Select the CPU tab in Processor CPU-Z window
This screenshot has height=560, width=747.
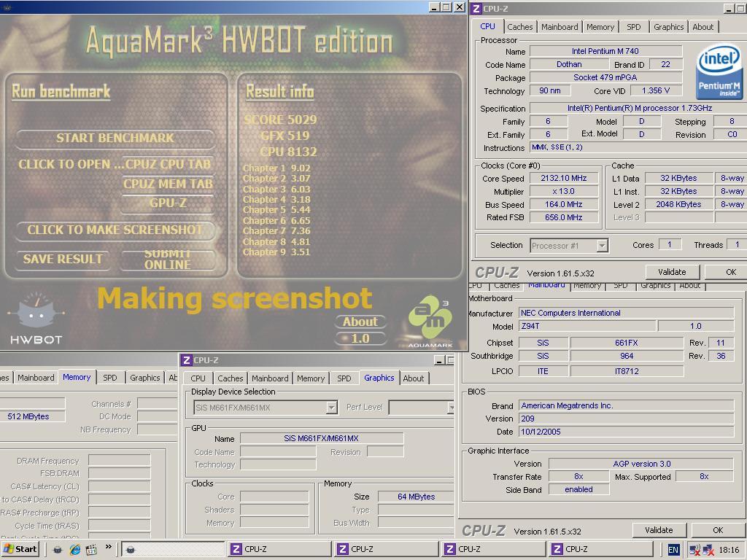[x=487, y=27]
